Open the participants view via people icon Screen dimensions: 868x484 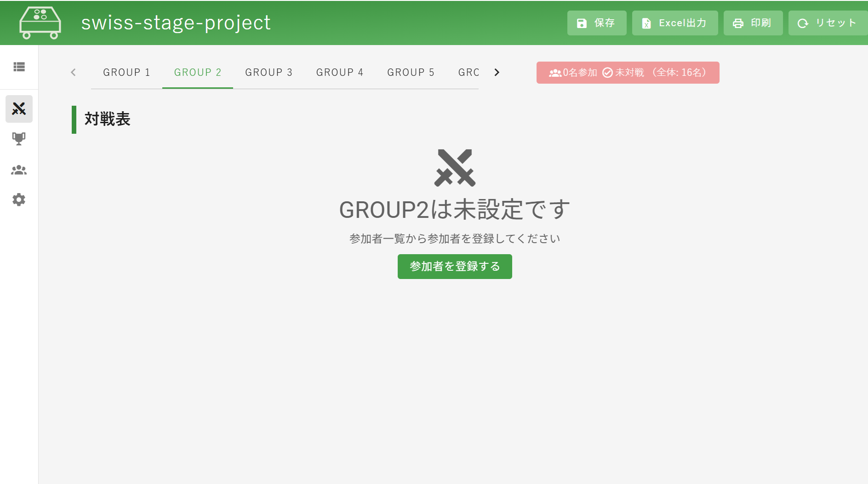point(18,170)
